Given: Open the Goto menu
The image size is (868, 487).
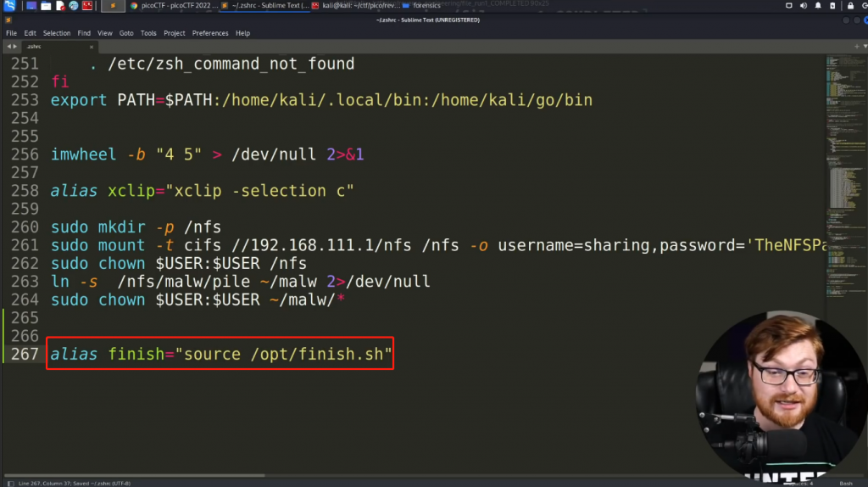Looking at the screenshot, I should (126, 33).
